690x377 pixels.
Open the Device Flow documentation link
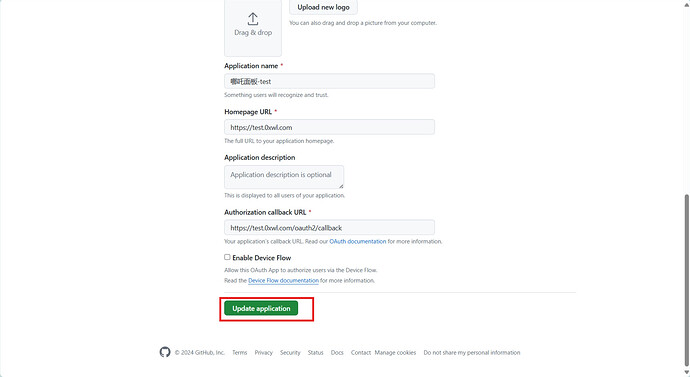point(283,281)
